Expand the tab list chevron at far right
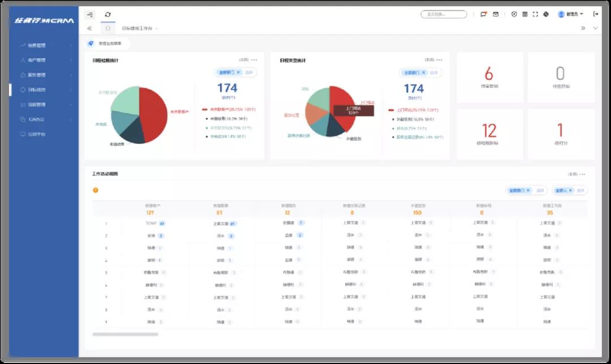Viewport: 611px width, 364px height. click(595, 28)
